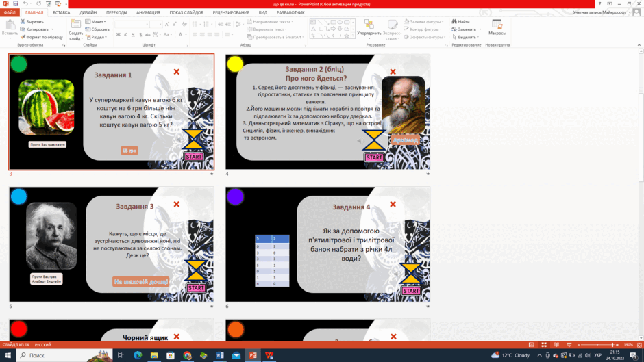Start Slide Show from status bar icon
644x362 pixels.
pos(569,345)
